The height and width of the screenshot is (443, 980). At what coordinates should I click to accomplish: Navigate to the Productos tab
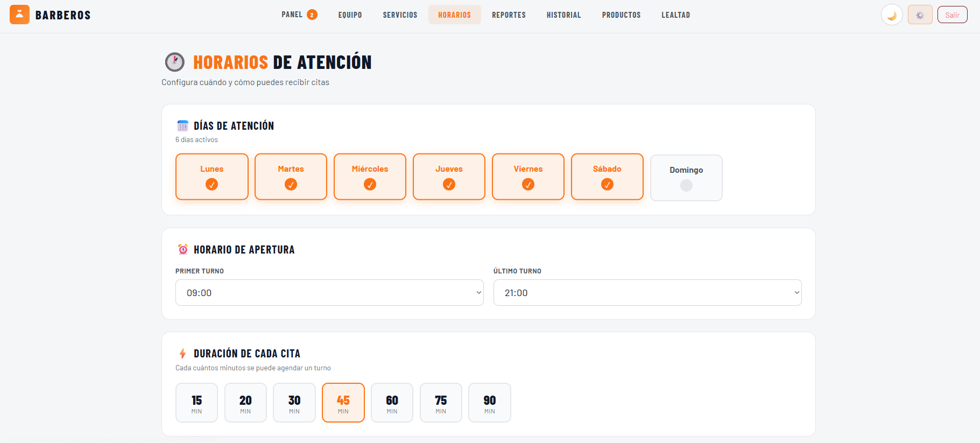[x=621, y=15]
